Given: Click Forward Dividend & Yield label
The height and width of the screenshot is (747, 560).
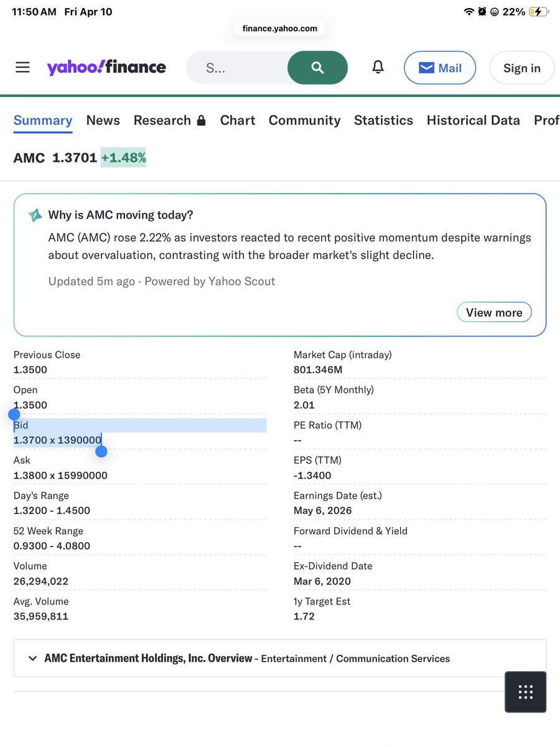Looking at the screenshot, I should [x=351, y=531].
